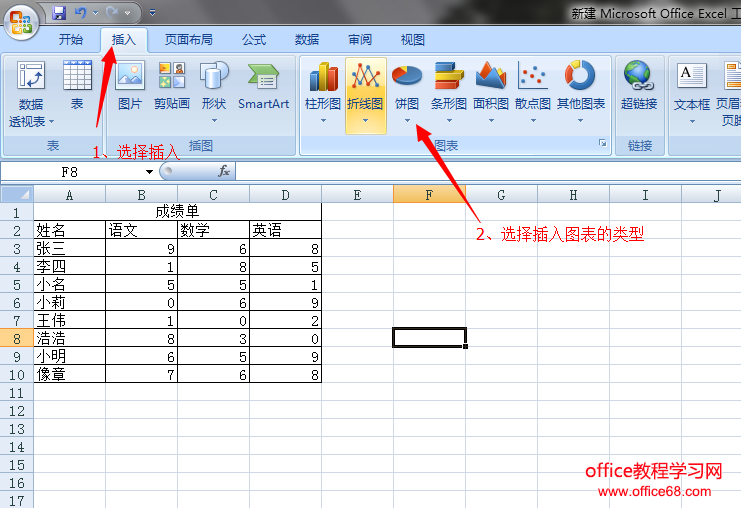Select the cell containing 像章
741x508 pixels.
tap(69, 374)
